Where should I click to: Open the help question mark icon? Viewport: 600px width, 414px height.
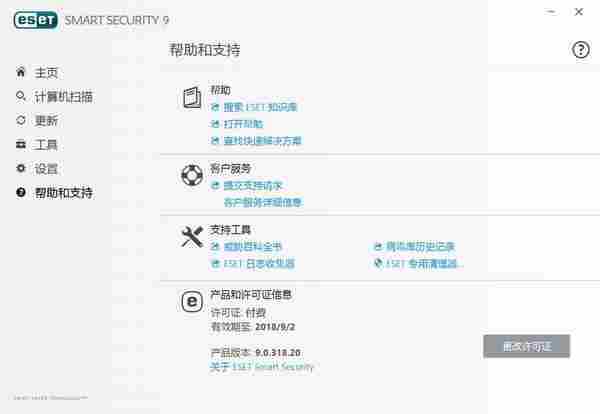tap(580, 50)
